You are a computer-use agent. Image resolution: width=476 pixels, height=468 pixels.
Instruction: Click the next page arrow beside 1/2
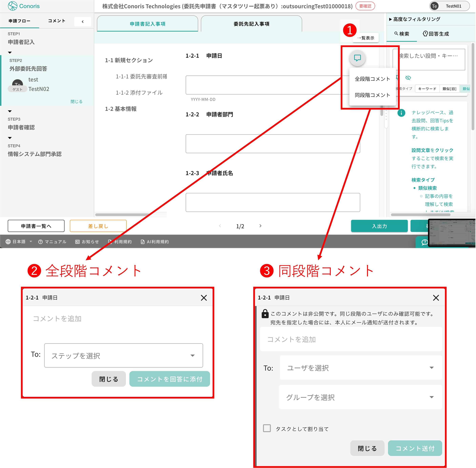click(x=260, y=226)
